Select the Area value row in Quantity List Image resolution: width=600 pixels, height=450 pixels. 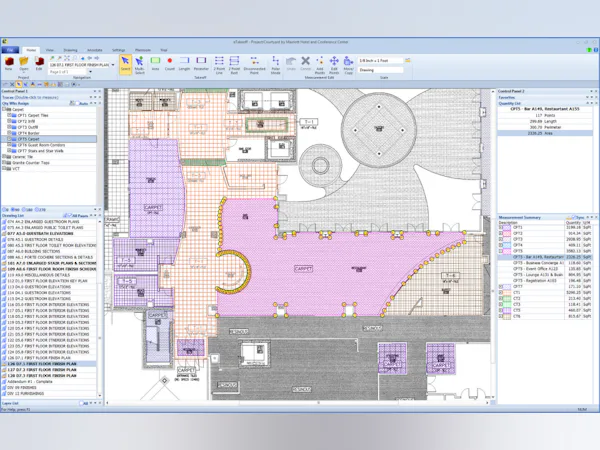(x=545, y=133)
